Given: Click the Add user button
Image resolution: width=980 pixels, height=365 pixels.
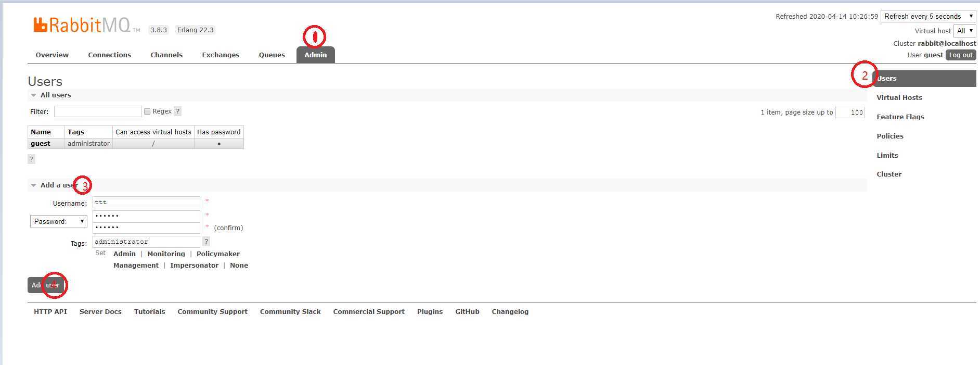Looking at the screenshot, I should (x=46, y=285).
